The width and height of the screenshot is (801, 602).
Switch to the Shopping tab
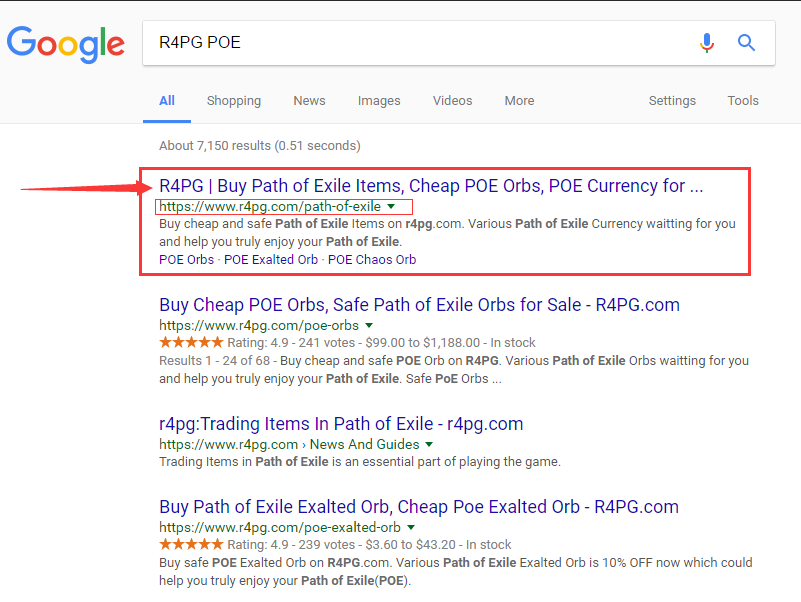233,101
